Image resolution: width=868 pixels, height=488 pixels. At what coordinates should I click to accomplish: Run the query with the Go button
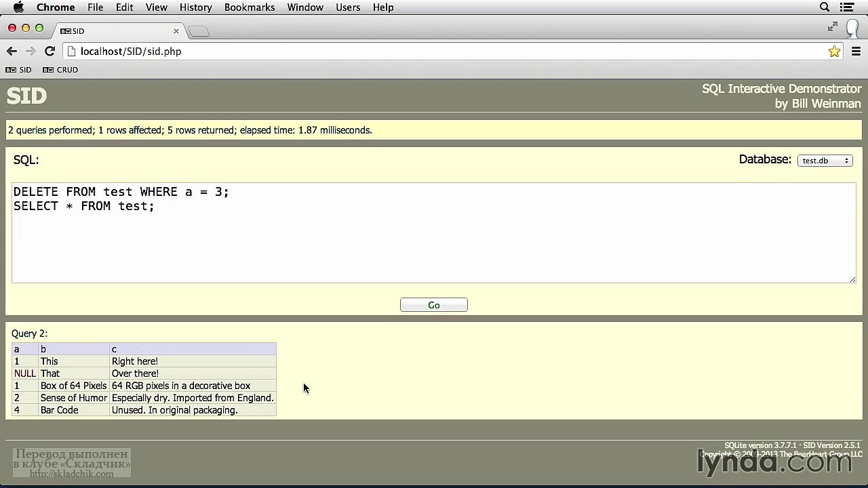[434, 305]
